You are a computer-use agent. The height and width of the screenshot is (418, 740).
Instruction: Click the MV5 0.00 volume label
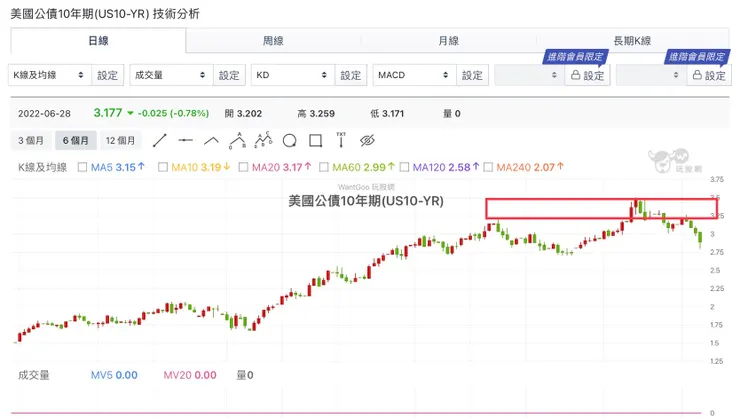tap(114, 376)
